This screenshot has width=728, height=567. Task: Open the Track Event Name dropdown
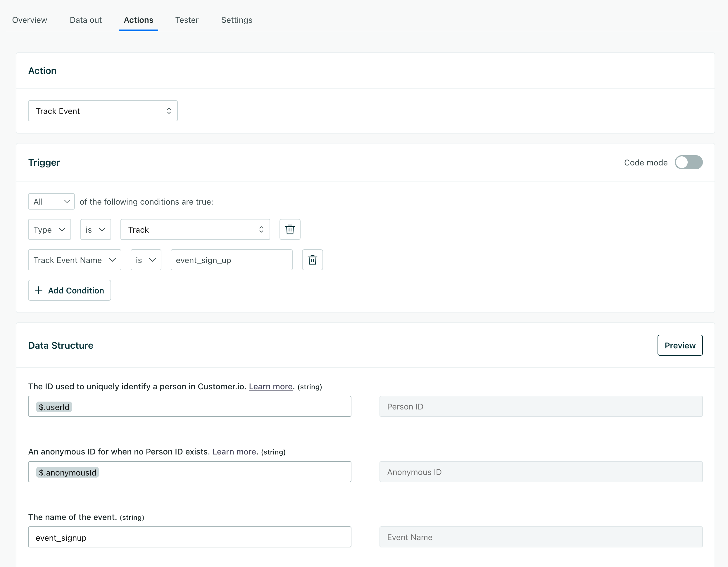(74, 260)
